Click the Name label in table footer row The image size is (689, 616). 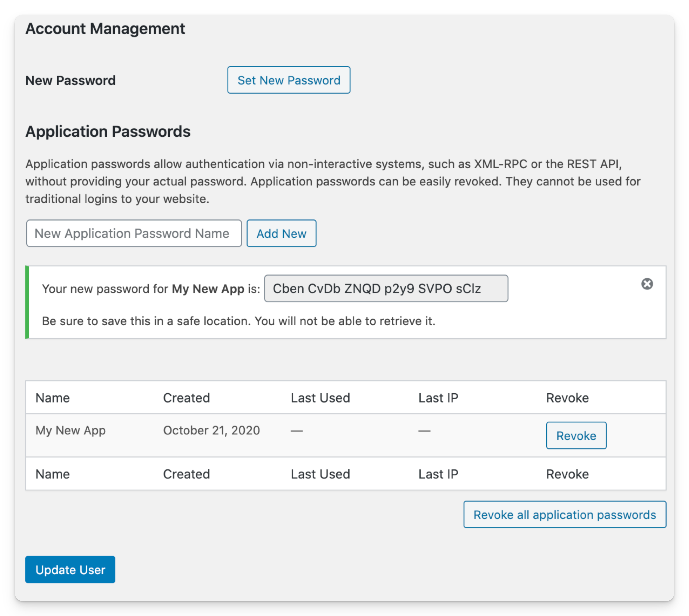pos(53,474)
